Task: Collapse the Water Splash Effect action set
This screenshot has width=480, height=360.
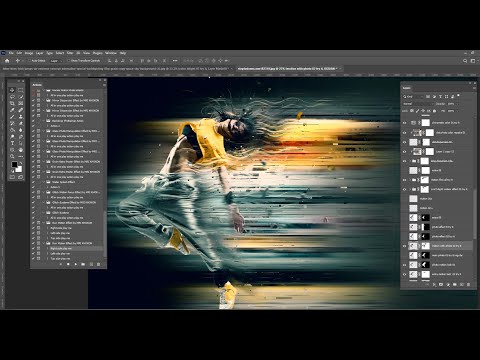Action: (x=44, y=182)
